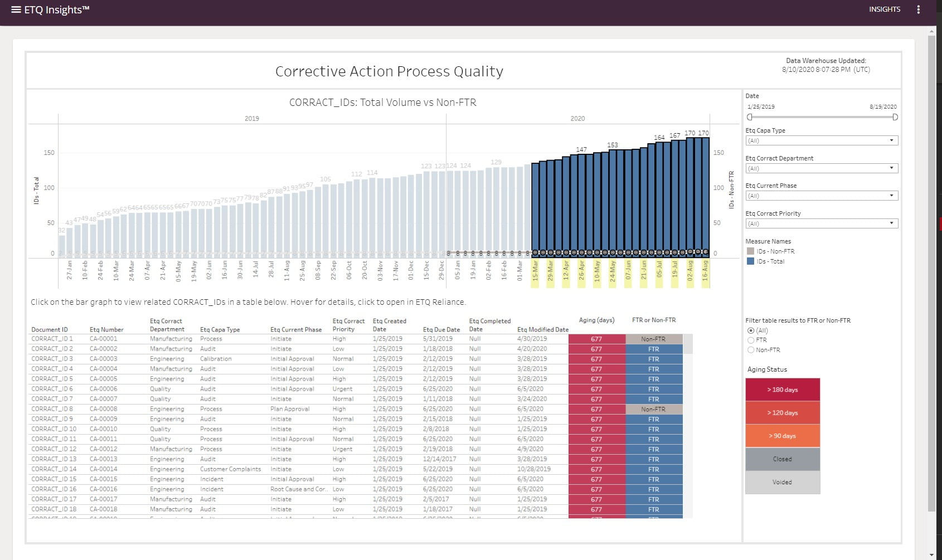Open the INSIGHTS menu item
Image resolution: width=942 pixels, height=560 pixels.
[885, 9]
